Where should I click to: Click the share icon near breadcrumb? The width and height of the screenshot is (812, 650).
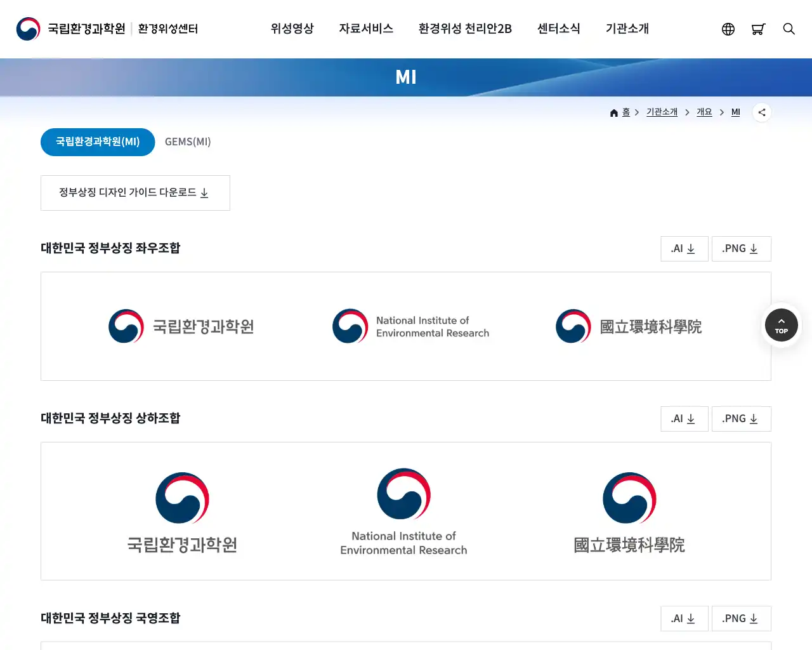(762, 112)
